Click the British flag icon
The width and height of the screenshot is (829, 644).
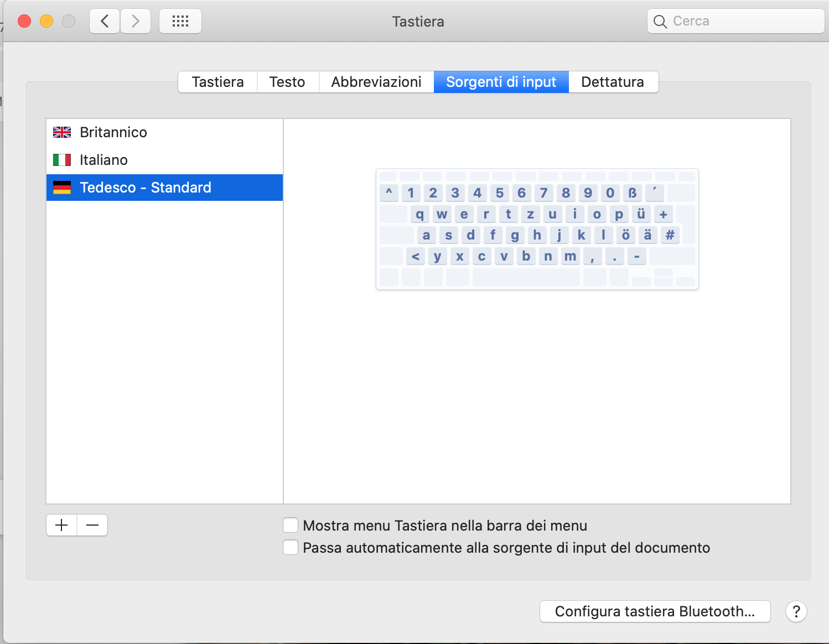tap(62, 132)
